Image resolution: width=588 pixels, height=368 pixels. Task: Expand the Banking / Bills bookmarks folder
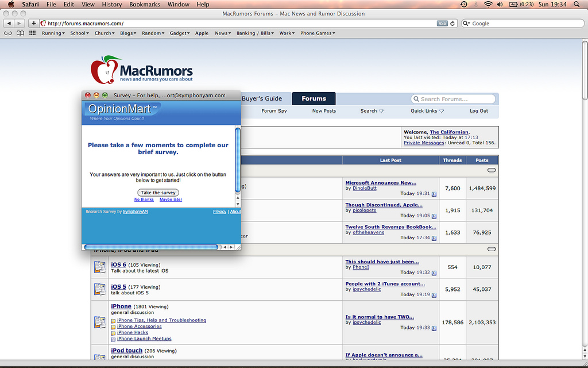[x=255, y=33]
